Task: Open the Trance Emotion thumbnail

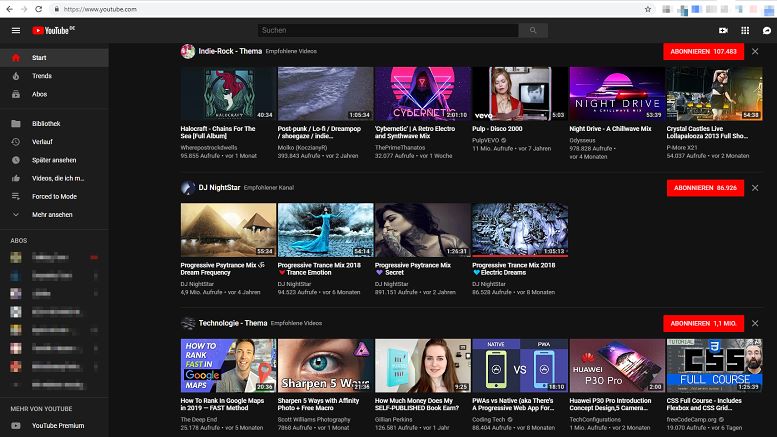Action: click(326, 230)
